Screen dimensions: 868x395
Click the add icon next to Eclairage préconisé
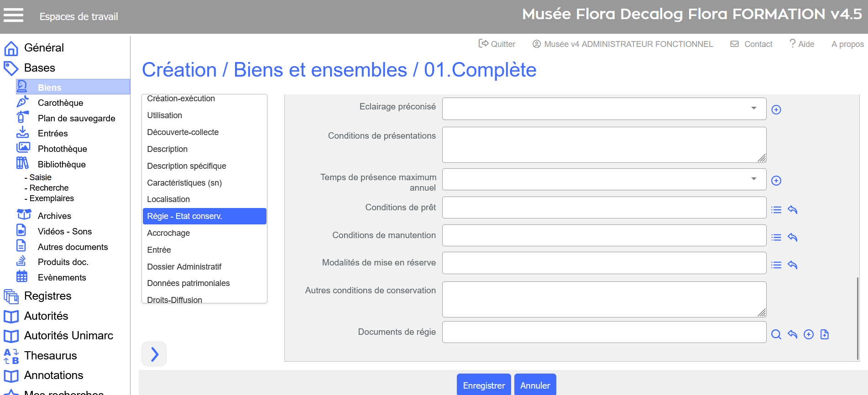pos(776,109)
